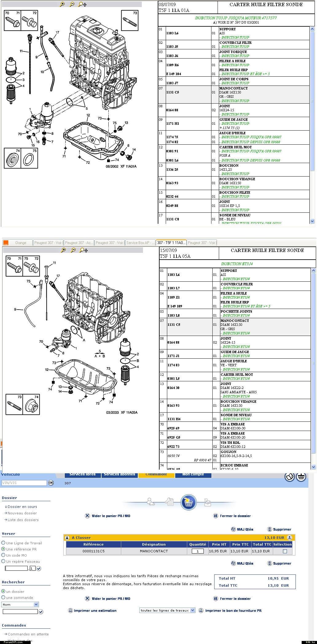Click the arrow icon beside 13,10 EUR header
317x644 pixels.
(x=289, y=537)
